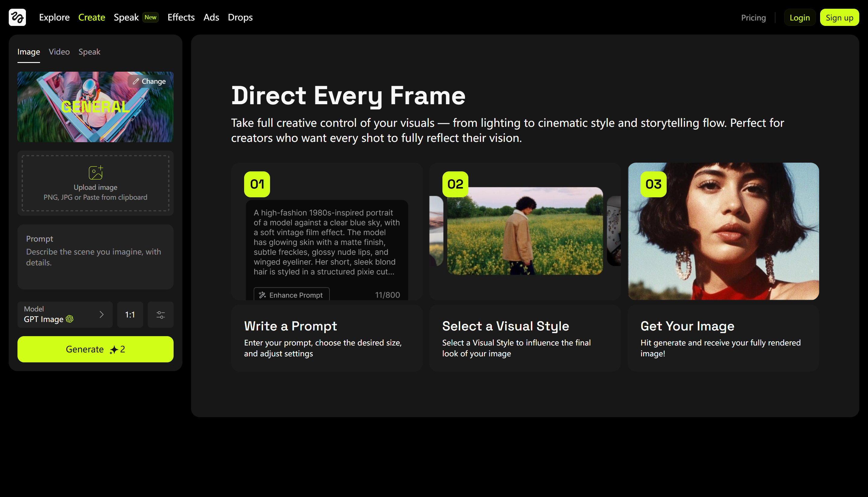Click the 01 step number badge
Viewport: 868px width, 497px height.
click(x=257, y=184)
